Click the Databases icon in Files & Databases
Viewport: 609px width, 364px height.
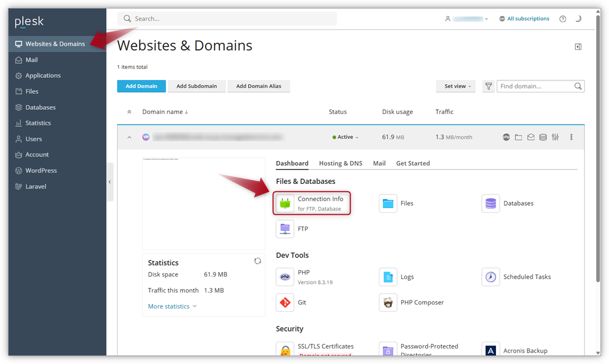pyautogui.click(x=491, y=203)
